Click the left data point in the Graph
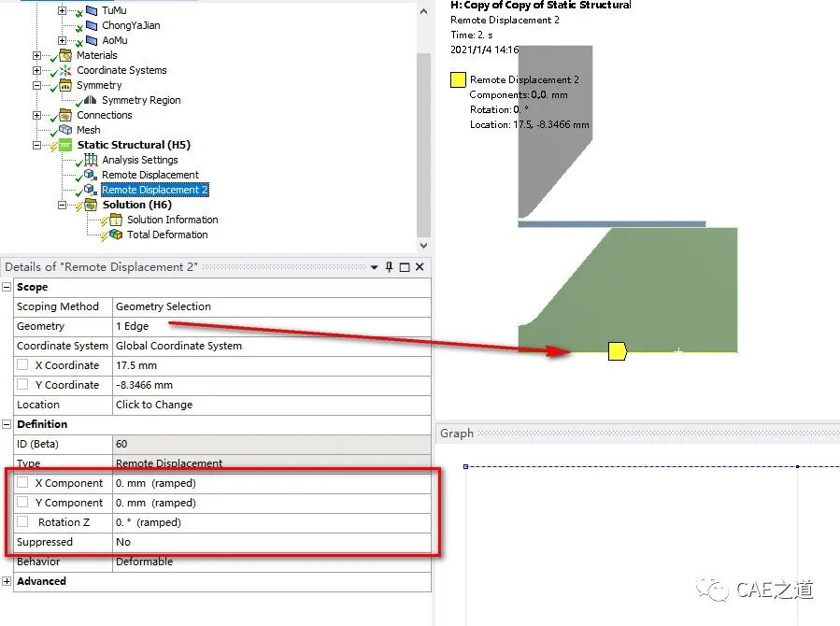The width and height of the screenshot is (840, 626). tap(465, 466)
